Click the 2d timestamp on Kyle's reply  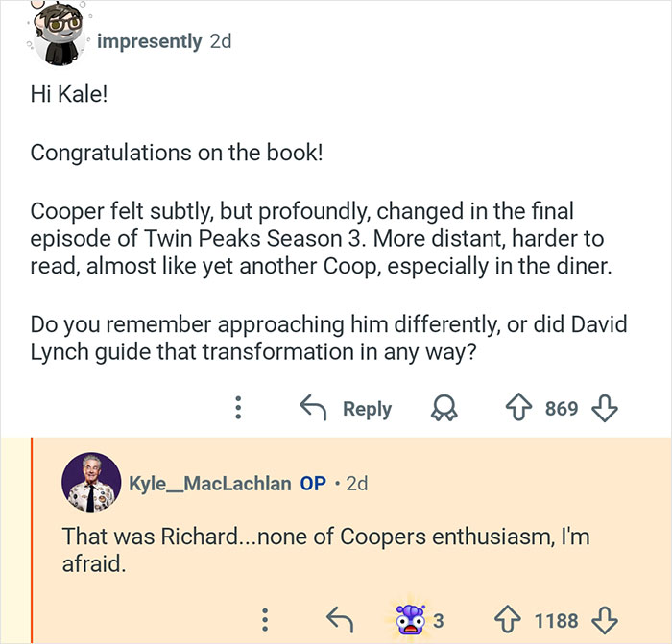pyautogui.click(x=357, y=483)
